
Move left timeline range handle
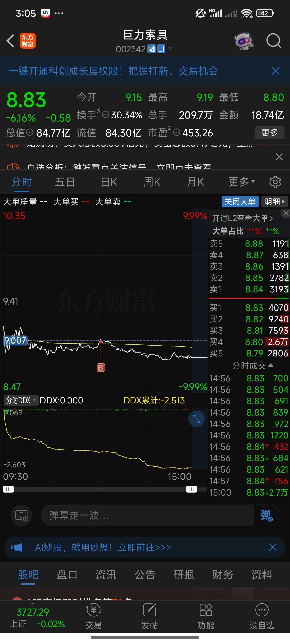coord(8,489)
